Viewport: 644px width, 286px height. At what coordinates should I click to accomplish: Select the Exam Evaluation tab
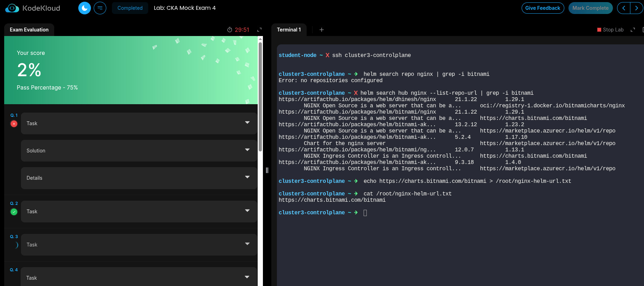(x=29, y=30)
